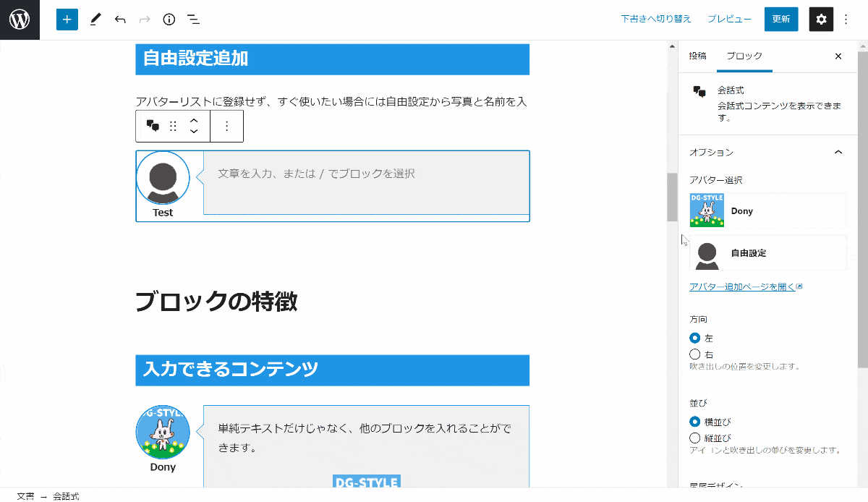Open block options three-dot menu
Image resolution: width=868 pixels, height=502 pixels.
pos(226,126)
